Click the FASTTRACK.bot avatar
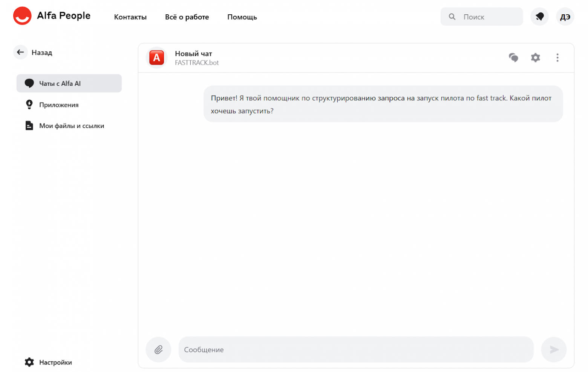The height and width of the screenshot is (372, 588). (x=156, y=57)
